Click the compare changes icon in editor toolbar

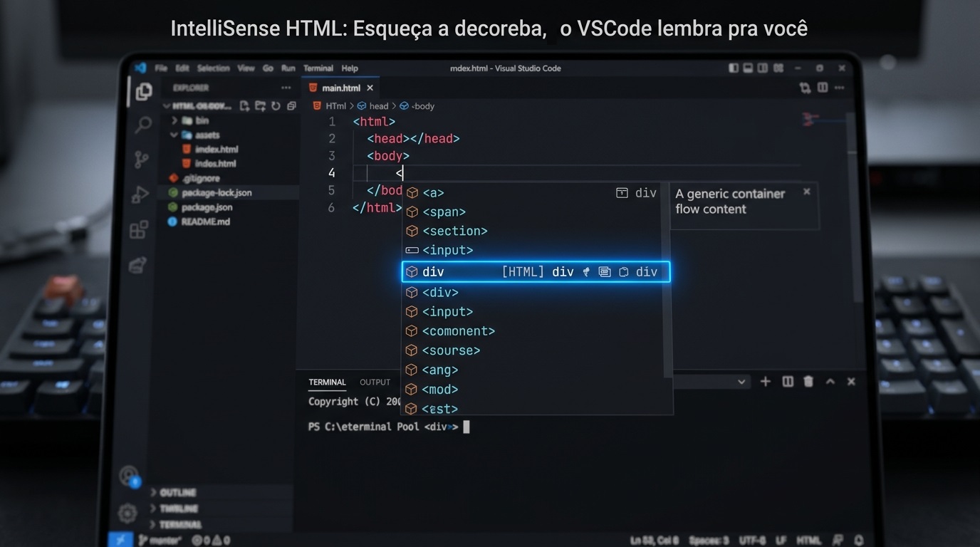tap(806, 88)
